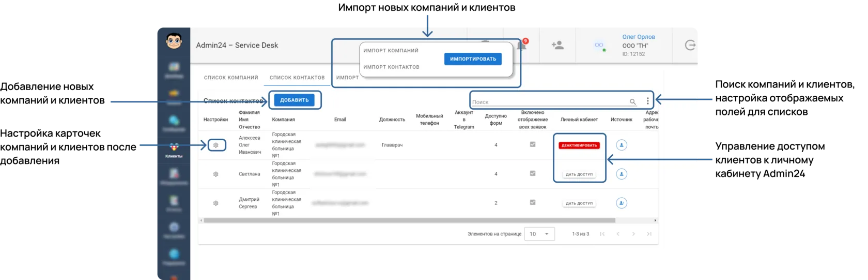868x280 pixels.
Task: Click source icon in Алексеев Олег row
Action: [x=622, y=145]
